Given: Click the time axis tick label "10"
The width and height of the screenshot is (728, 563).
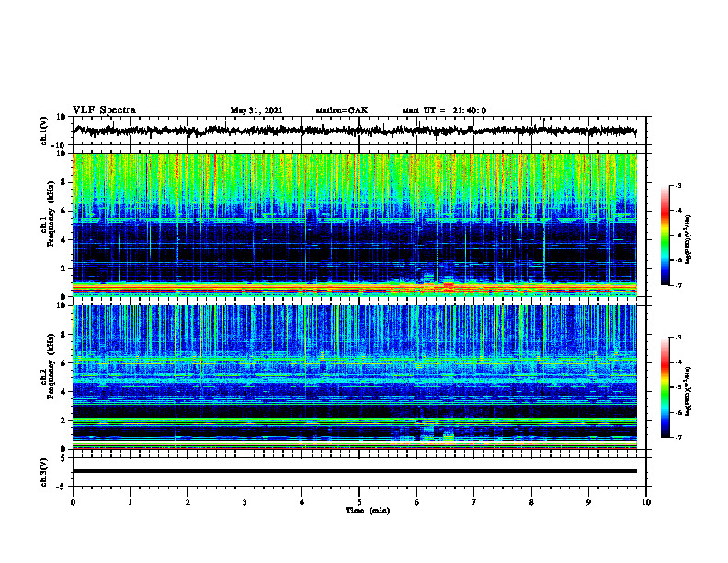Looking at the screenshot, I should tap(646, 502).
